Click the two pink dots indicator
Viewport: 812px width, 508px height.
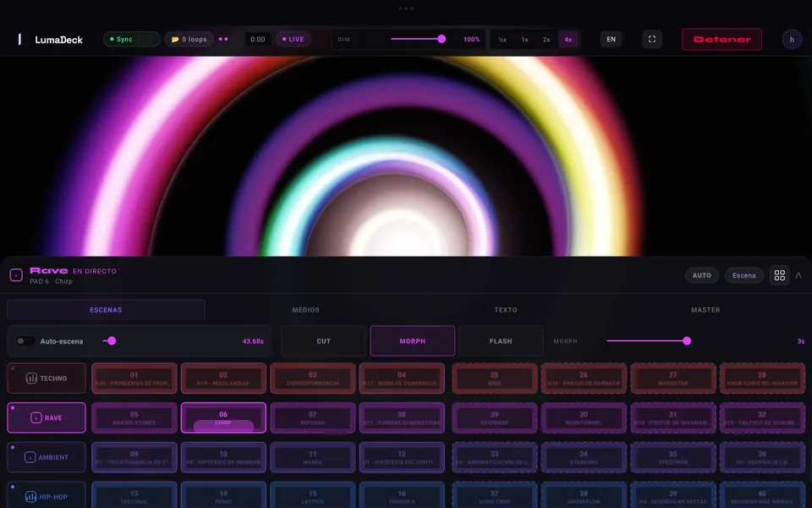pos(223,40)
